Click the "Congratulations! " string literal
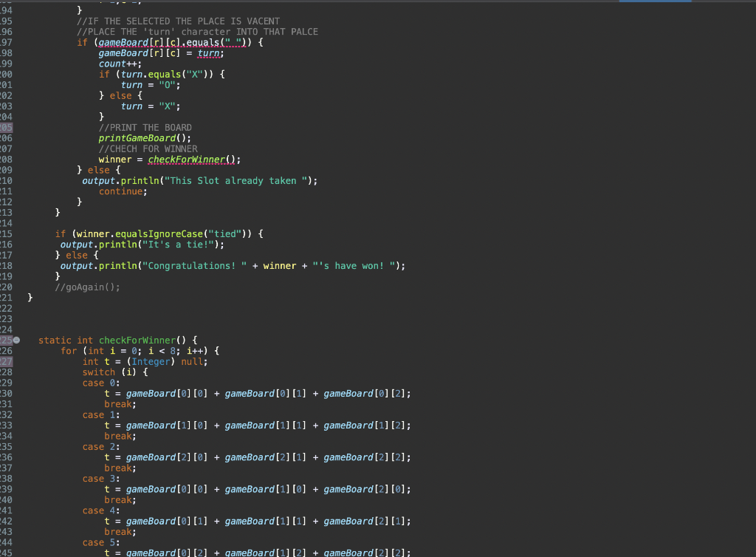The image size is (756, 557). tap(194, 266)
